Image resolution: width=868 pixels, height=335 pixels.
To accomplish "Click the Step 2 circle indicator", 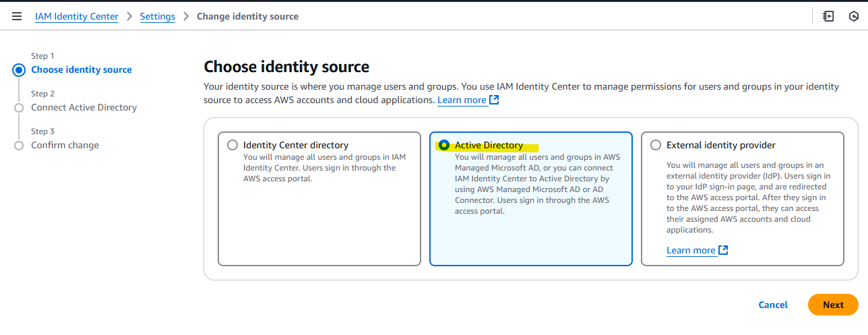I will pos(19,108).
